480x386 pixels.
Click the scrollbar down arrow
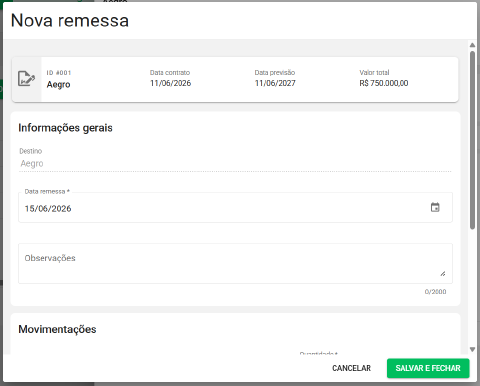click(x=472, y=349)
